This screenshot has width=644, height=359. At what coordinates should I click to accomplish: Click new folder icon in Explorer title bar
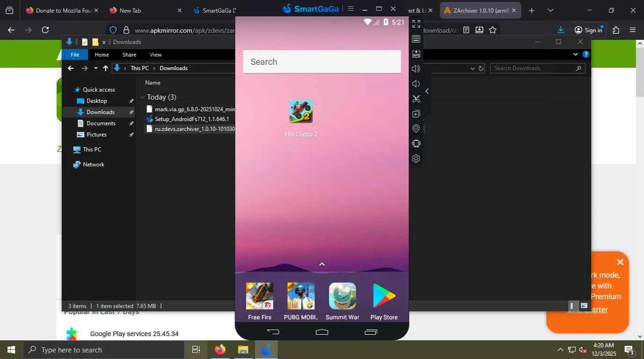pyautogui.click(x=95, y=42)
